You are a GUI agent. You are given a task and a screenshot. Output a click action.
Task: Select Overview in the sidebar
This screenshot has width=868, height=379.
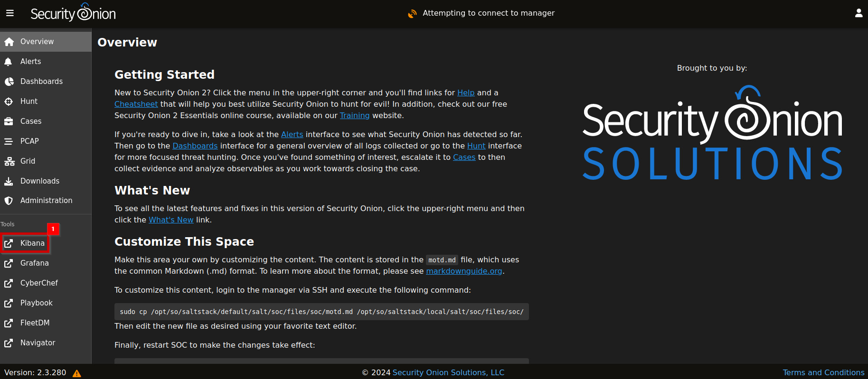coord(37,42)
